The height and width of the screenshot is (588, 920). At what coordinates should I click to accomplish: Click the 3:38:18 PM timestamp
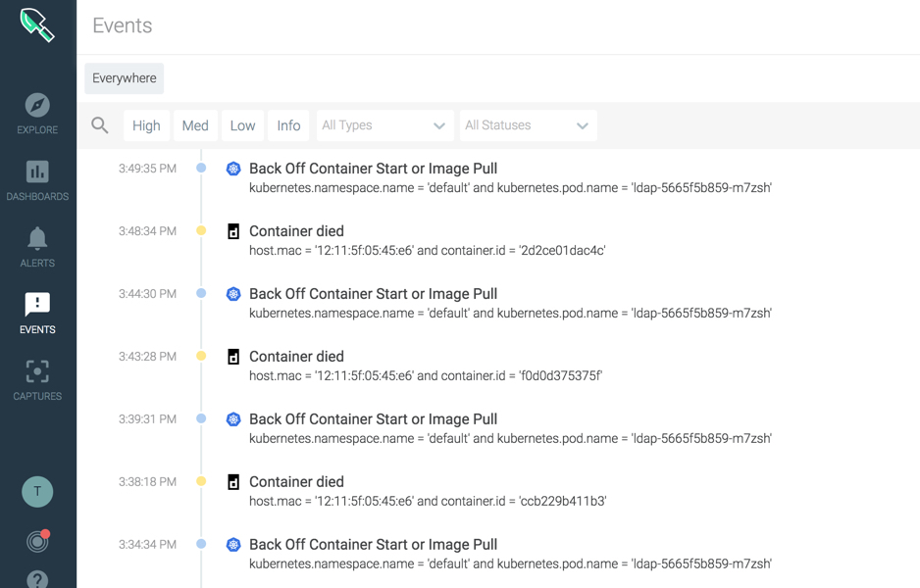[147, 482]
